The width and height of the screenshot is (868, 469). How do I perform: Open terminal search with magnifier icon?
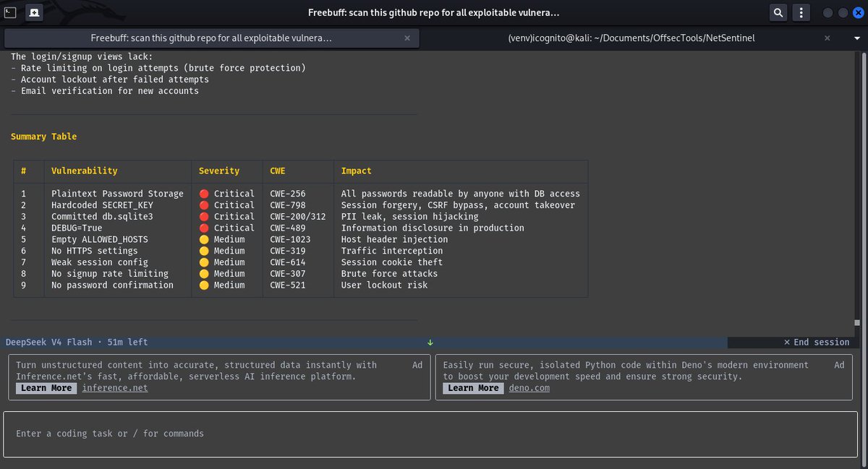pyautogui.click(x=778, y=12)
